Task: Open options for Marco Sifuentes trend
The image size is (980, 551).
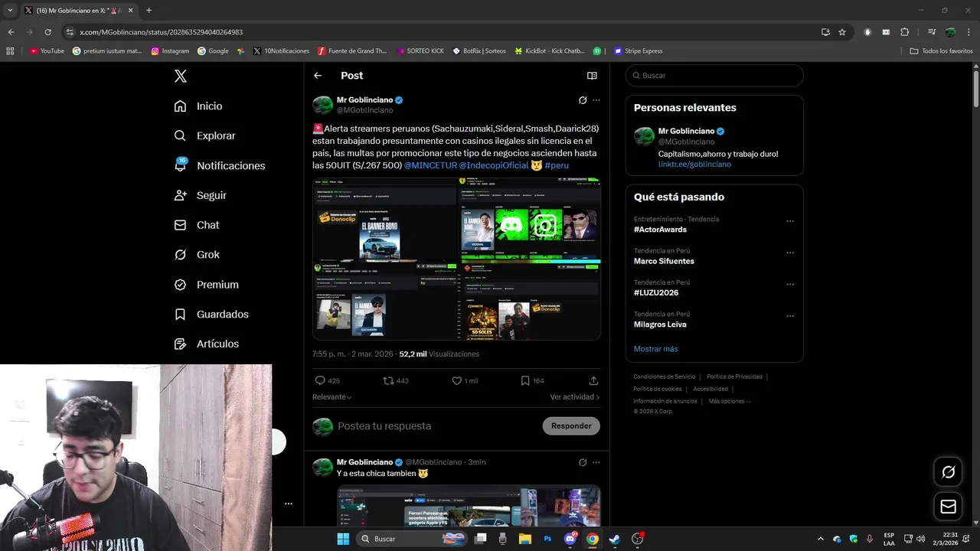Action: 790,253
